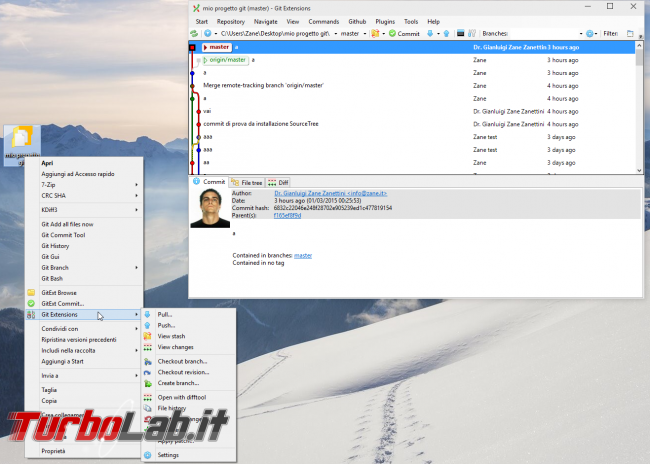The height and width of the screenshot is (464, 650).
Task: Expand the 7-Zip submenu
Action: [84, 185]
